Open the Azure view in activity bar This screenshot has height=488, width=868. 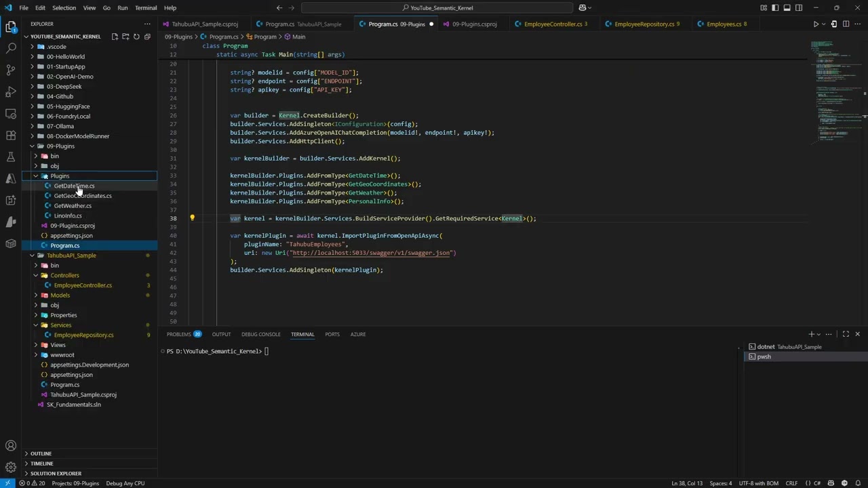coord(11,179)
